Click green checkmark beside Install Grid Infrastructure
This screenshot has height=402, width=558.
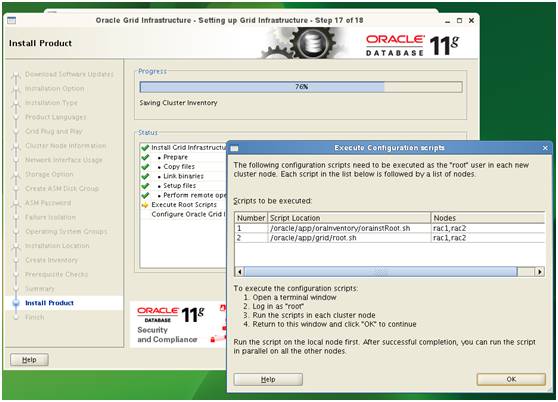click(x=145, y=147)
